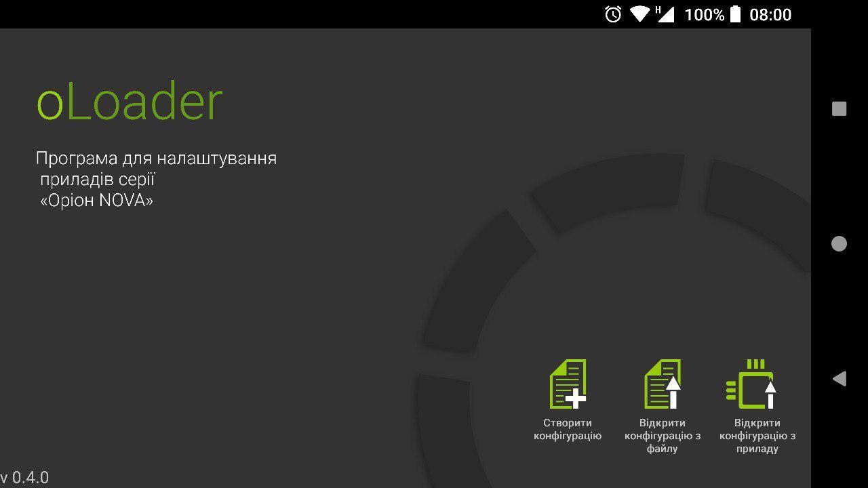This screenshot has height=488, width=868.
Task: Tap the Wi-Fi signal status icon
Action: [639, 14]
